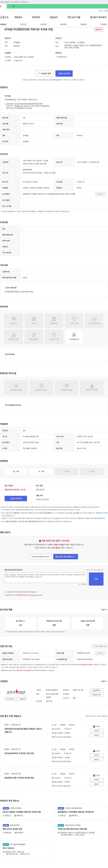Click the 고용24 logo
This screenshot has height=868, width=108.
click(x=4, y=17)
